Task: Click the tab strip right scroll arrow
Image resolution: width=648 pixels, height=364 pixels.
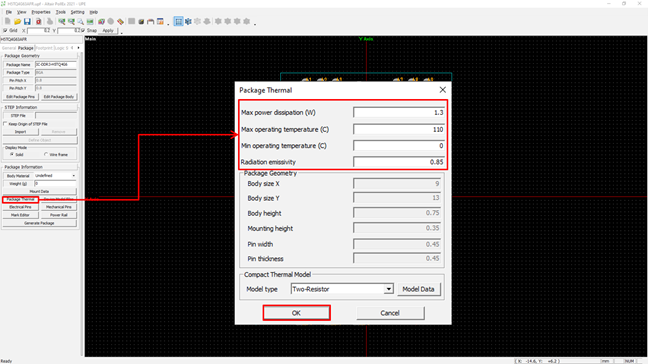Action: tap(79, 48)
